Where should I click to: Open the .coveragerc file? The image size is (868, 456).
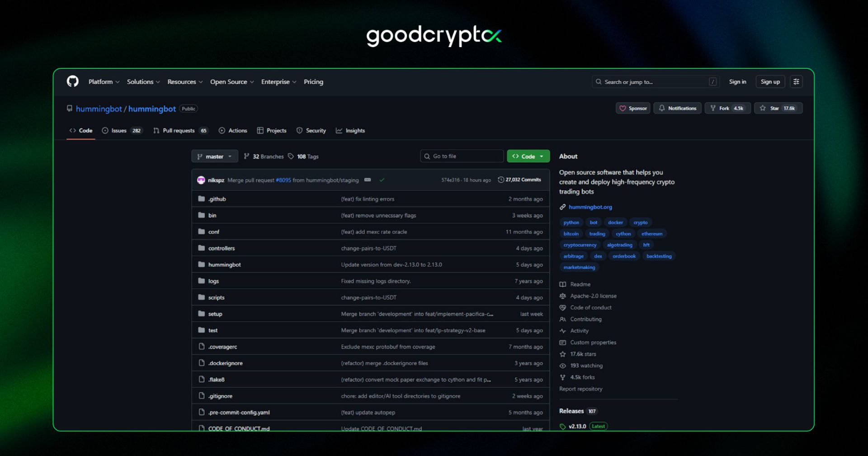tap(222, 347)
